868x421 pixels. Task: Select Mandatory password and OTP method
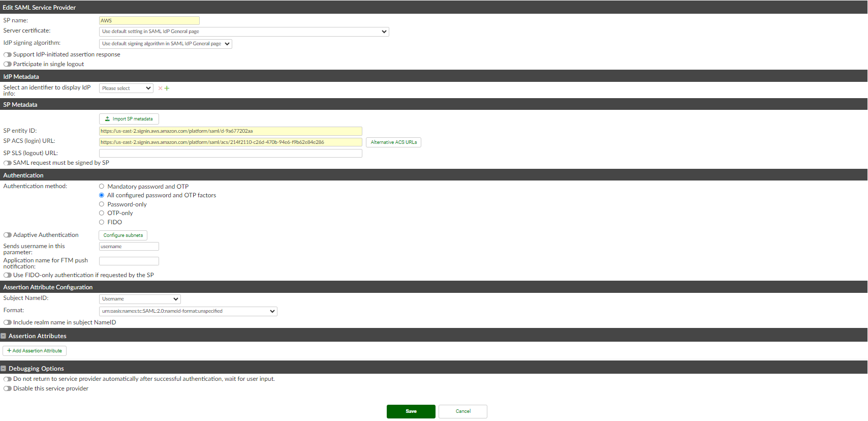[102, 187]
